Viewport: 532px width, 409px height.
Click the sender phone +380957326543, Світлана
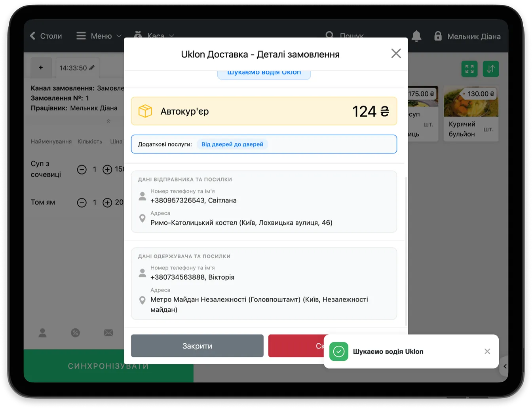pos(194,201)
